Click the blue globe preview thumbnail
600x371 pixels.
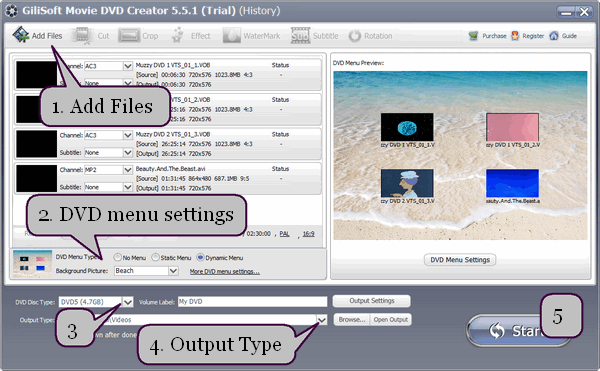point(407,127)
